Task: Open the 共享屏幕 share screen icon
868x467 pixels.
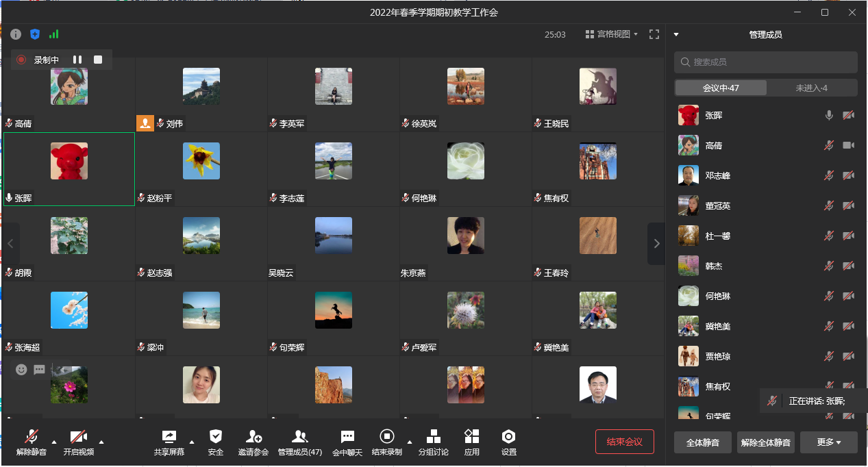Action: 169,437
